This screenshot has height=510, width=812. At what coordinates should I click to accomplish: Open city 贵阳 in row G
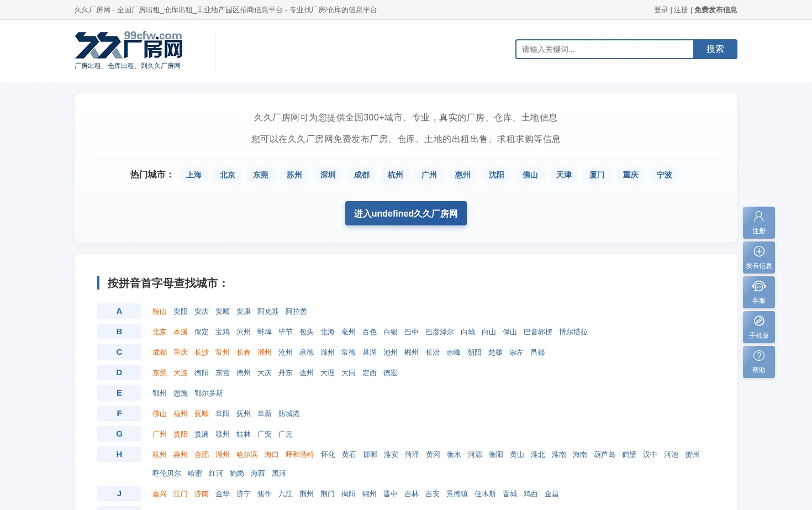pos(181,434)
